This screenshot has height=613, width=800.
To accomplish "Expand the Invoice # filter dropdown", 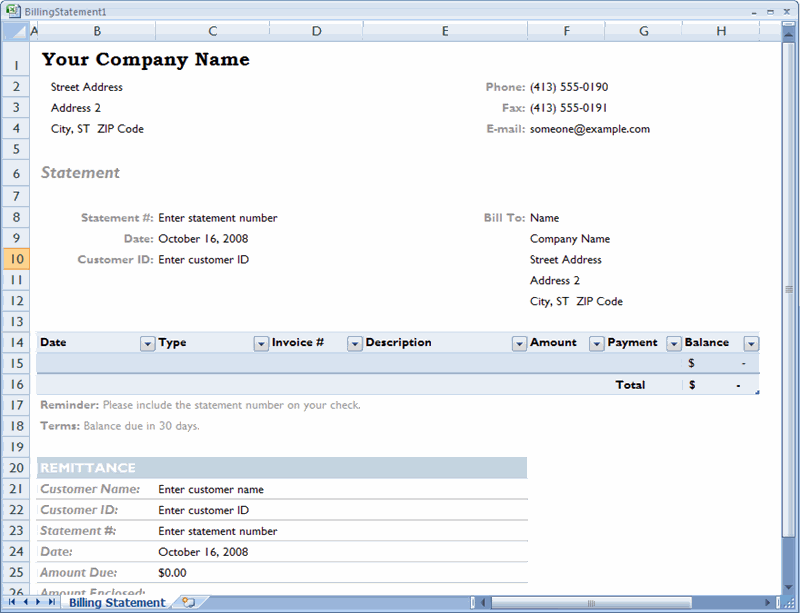I will [x=354, y=344].
